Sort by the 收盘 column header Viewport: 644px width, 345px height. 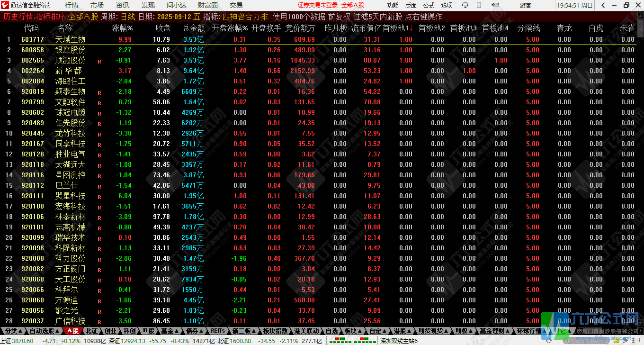click(163, 28)
